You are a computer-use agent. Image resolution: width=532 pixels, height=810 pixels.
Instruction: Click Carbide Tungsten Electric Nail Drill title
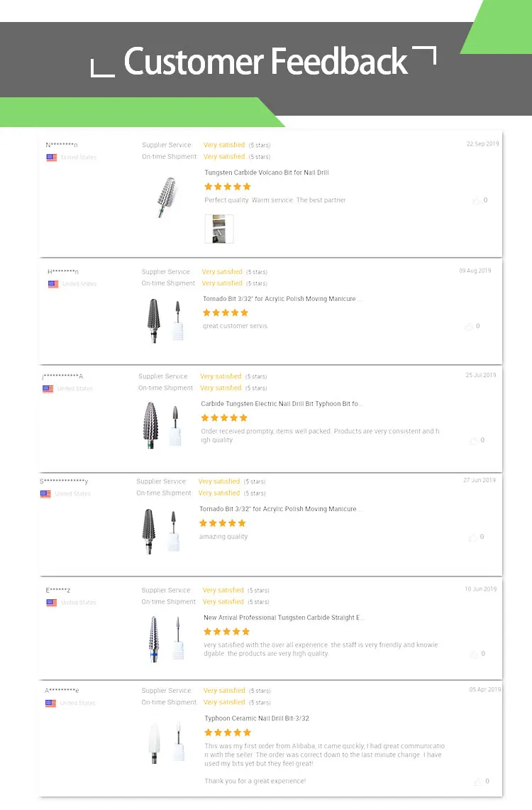click(x=282, y=404)
